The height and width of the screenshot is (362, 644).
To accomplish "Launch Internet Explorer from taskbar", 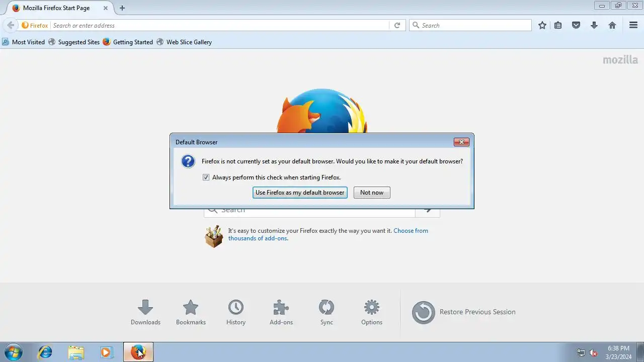I will (x=45, y=352).
